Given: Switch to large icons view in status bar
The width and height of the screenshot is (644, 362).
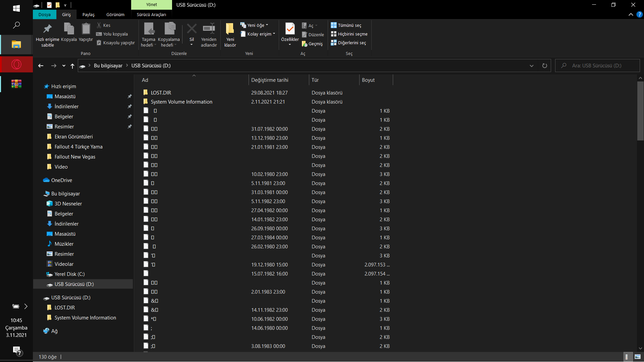Looking at the screenshot, I should pyautogui.click(x=637, y=357).
